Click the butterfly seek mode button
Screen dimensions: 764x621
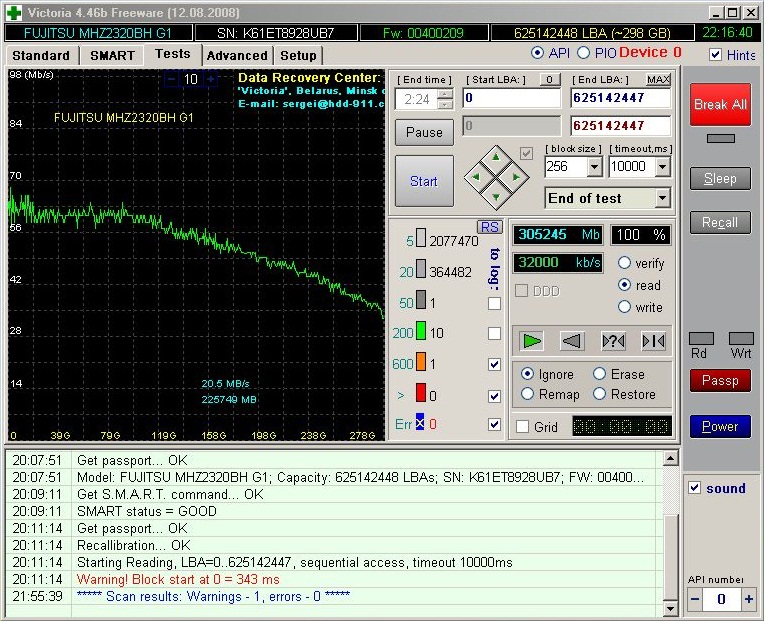653,341
